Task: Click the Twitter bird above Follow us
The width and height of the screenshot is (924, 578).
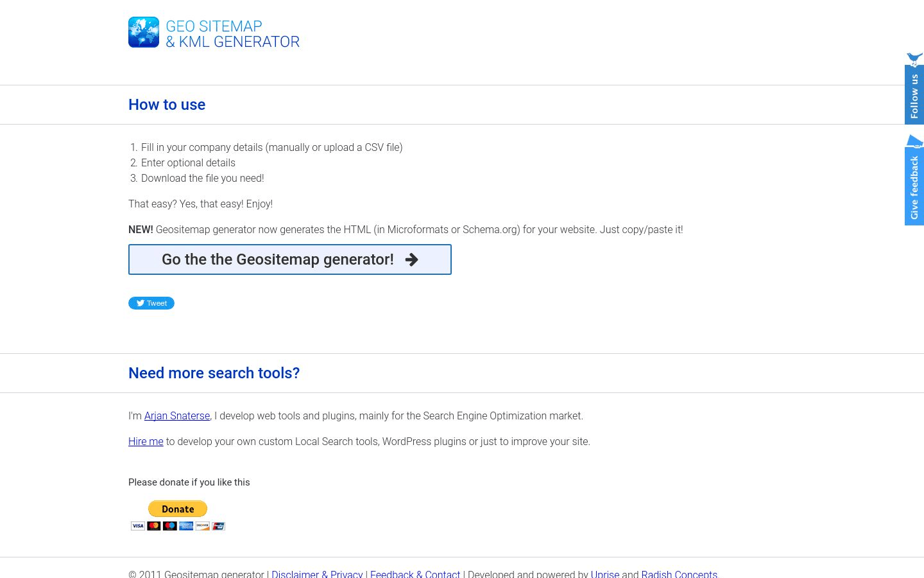Action: click(914, 58)
